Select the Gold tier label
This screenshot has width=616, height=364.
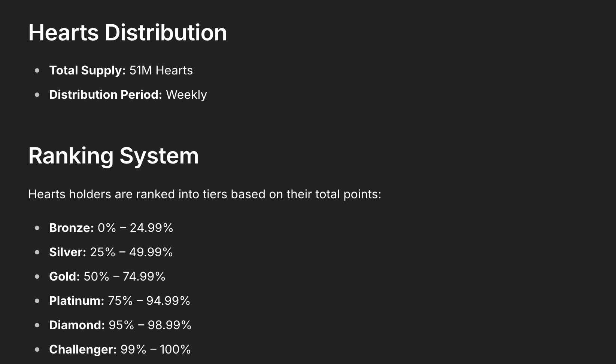click(64, 276)
